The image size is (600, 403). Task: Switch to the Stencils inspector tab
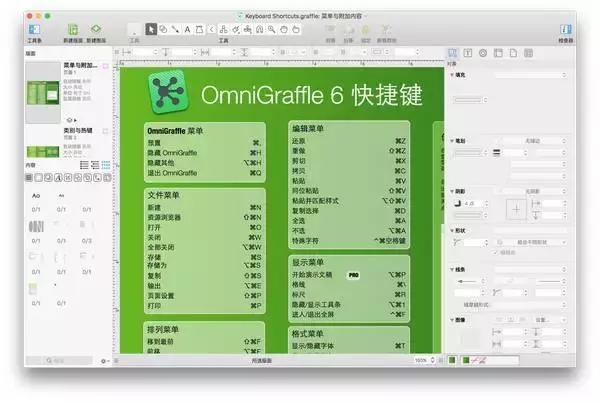[x=528, y=53]
